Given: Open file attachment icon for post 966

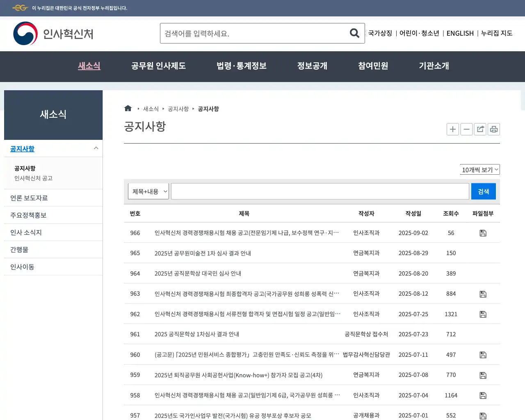Looking at the screenshot, I should pos(483,233).
